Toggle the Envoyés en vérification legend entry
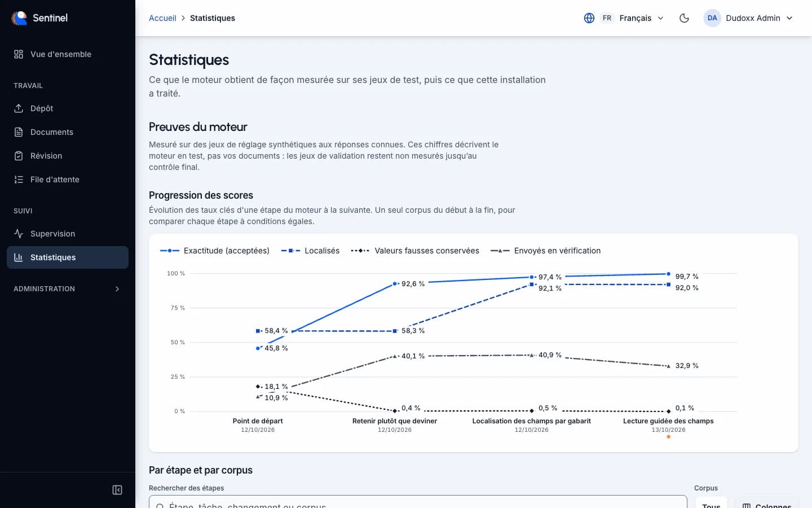This screenshot has width=812, height=508. tap(545, 251)
